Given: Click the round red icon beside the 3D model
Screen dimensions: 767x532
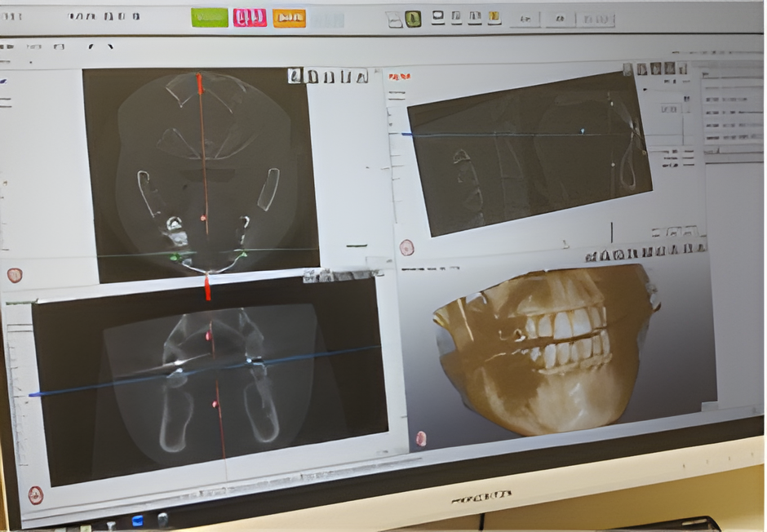Looking at the screenshot, I should tap(421, 438).
